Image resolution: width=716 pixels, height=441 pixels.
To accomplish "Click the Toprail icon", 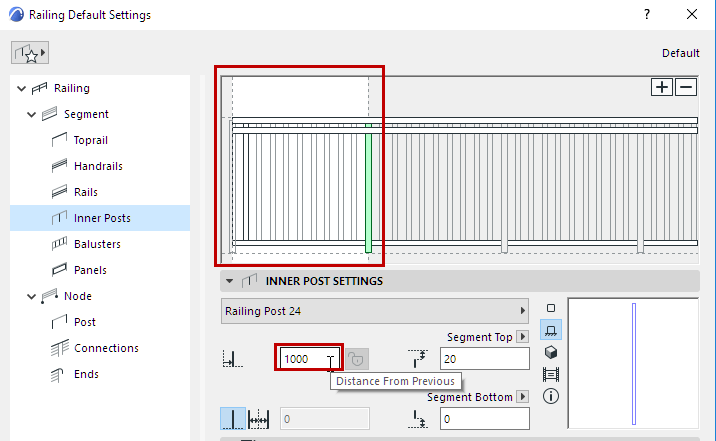I will [59, 140].
